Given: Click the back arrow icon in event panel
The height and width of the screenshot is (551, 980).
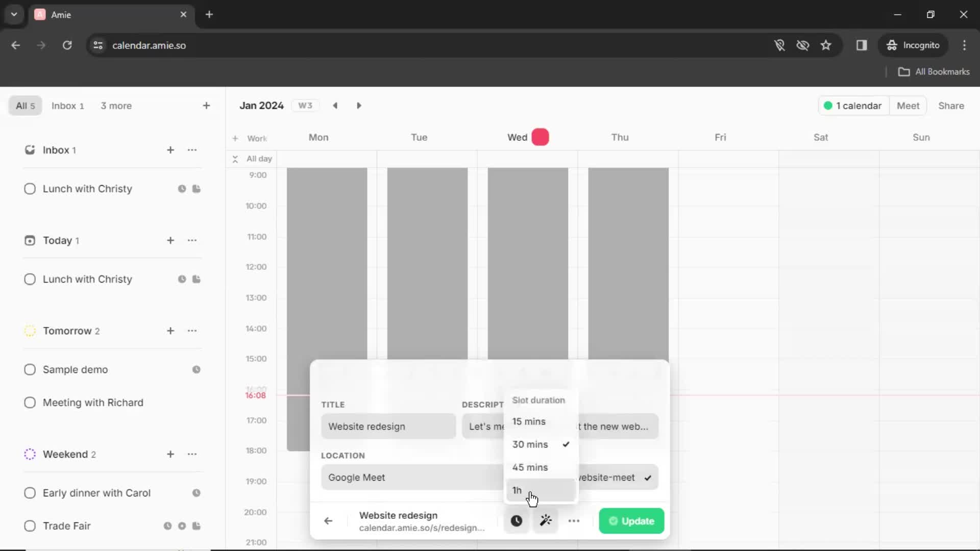Looking at the screenshot, I should (328, 521).
